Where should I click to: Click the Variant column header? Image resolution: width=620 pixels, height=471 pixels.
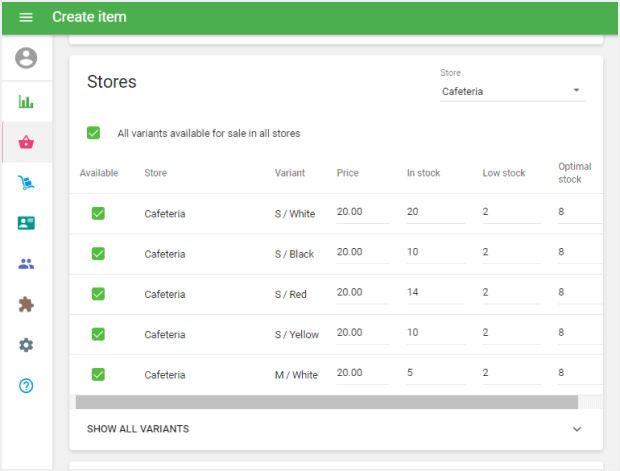pos(290,173)
